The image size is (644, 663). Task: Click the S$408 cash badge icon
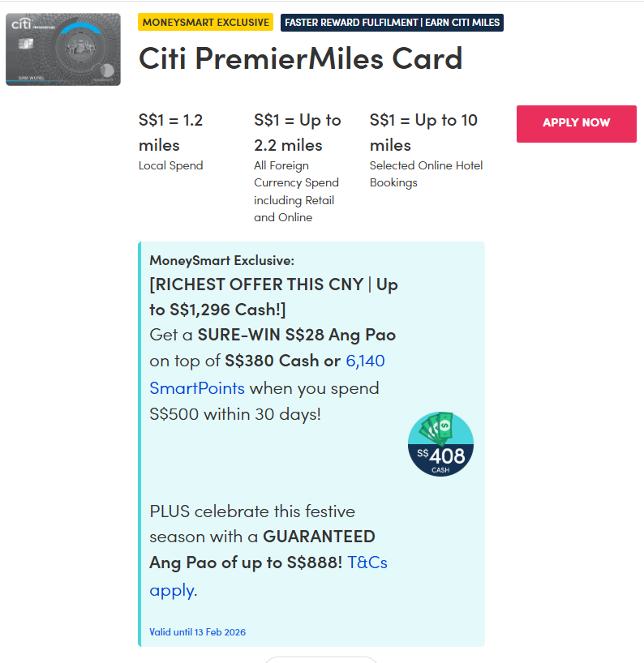pos(440,444)
